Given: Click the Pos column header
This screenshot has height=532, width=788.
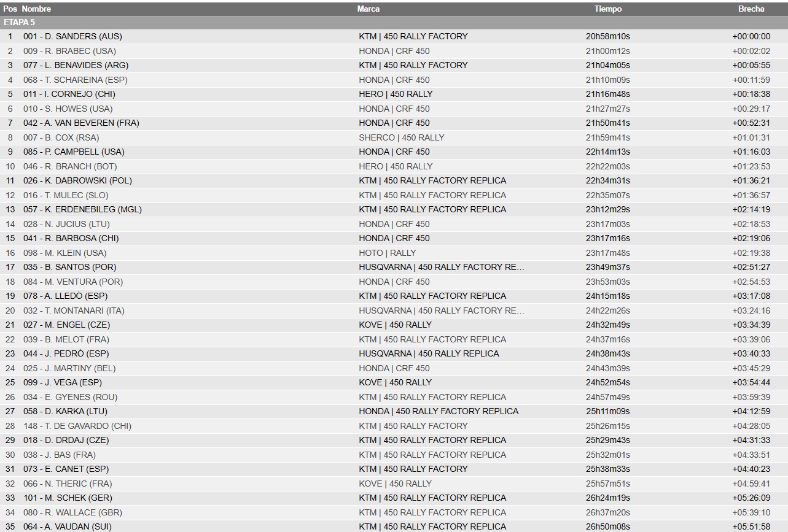Looking at the screenshot, I should (x=10, y=9).
